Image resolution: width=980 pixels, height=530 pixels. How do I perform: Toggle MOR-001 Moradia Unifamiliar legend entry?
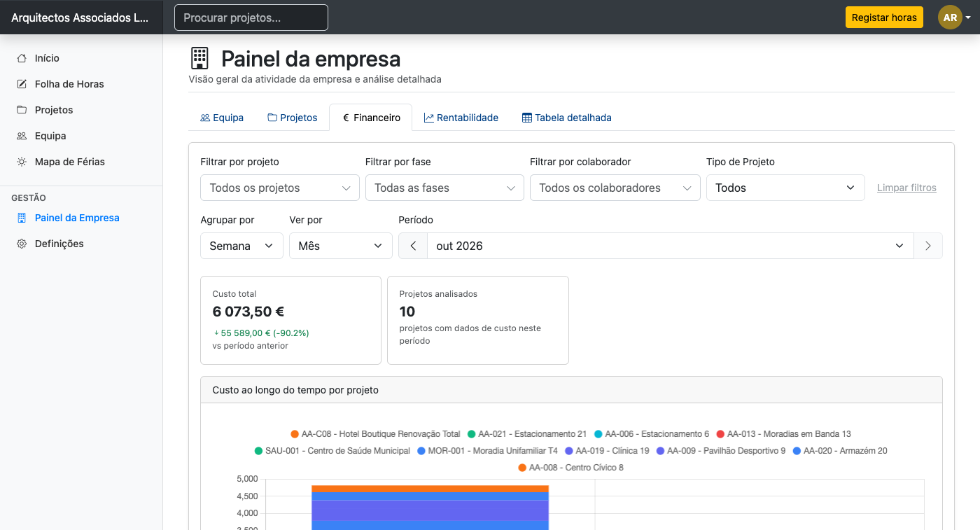(487, 451)
